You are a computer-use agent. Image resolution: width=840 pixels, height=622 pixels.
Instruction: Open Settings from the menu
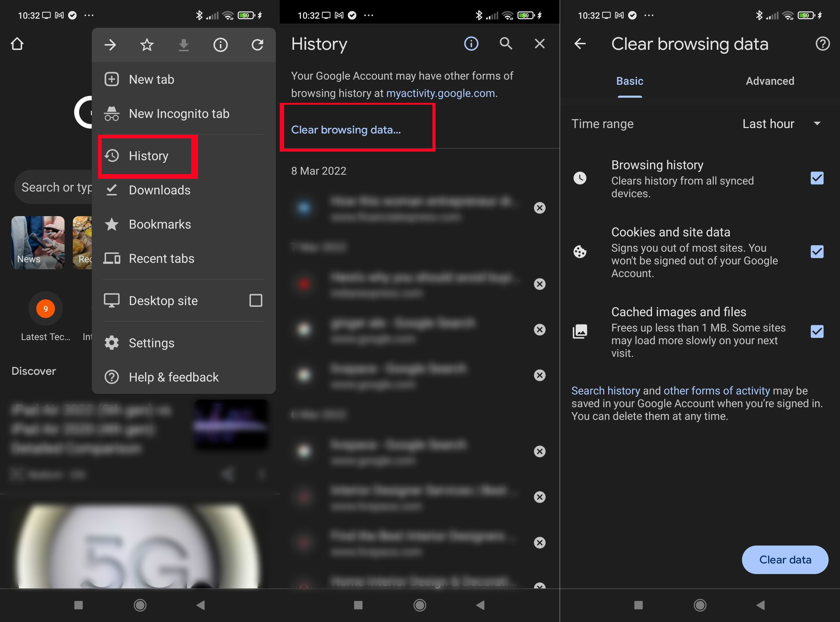coord(184,343)
